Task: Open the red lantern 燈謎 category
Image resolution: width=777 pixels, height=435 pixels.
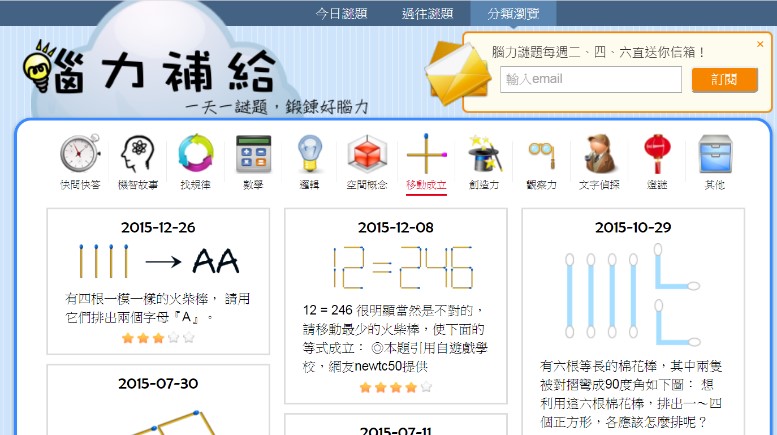Action: 656,156
